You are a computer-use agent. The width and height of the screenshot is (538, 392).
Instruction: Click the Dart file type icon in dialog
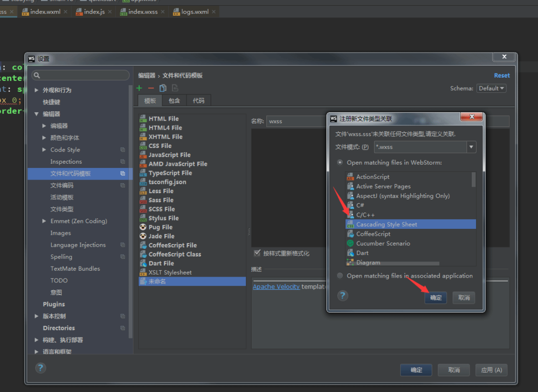point(350,253)
